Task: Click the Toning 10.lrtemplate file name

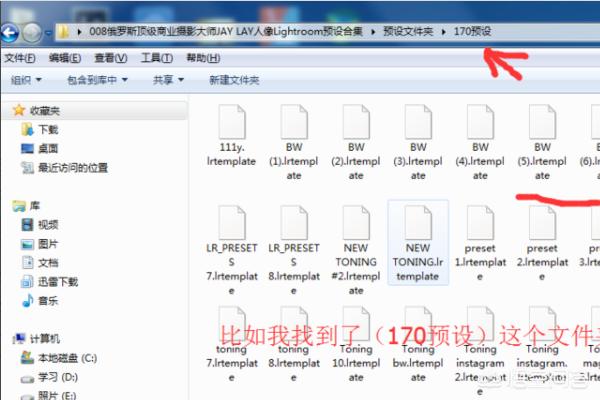Action: tap(356, 363)
